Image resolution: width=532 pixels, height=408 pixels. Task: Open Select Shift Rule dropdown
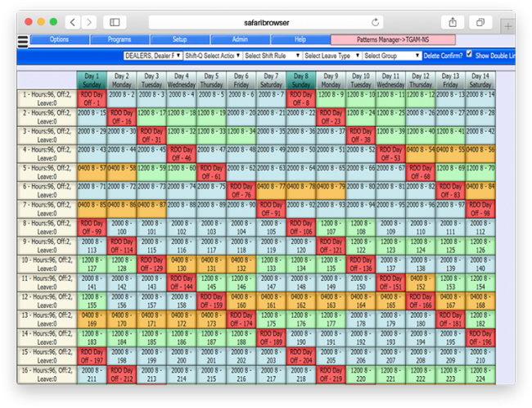coord(273,56)
